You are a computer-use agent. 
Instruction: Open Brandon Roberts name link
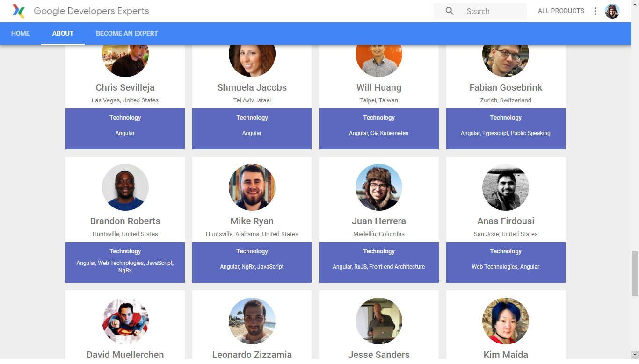tap(125, 221)
